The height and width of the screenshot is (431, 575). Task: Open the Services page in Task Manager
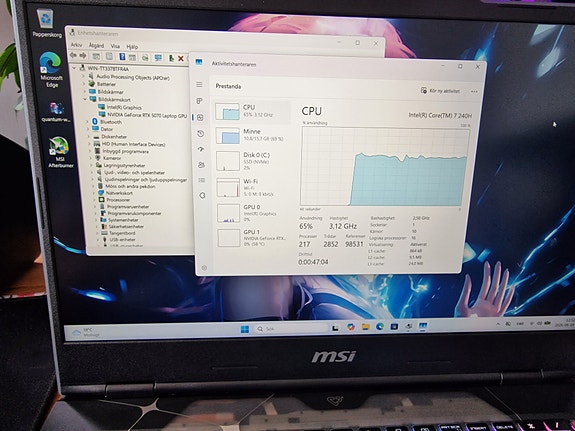(202, 195)
